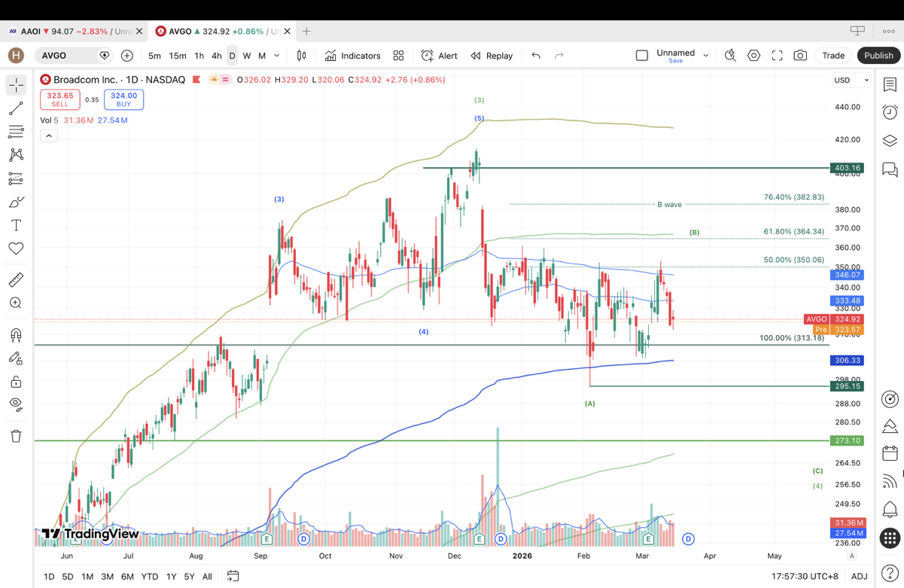Screen dimensions: 904x588
Task: Select the trend line drawing tool
Action: click(16, 109)
